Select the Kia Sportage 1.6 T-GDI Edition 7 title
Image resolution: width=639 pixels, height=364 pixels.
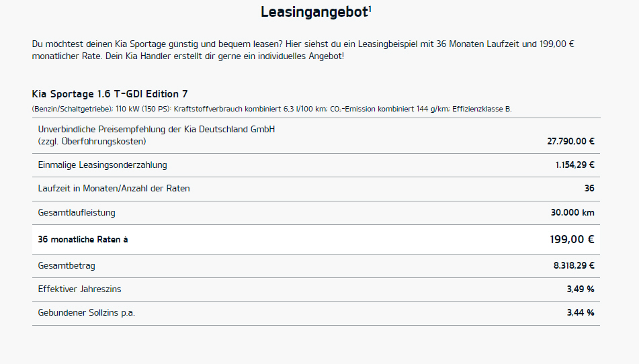point(110,94)
